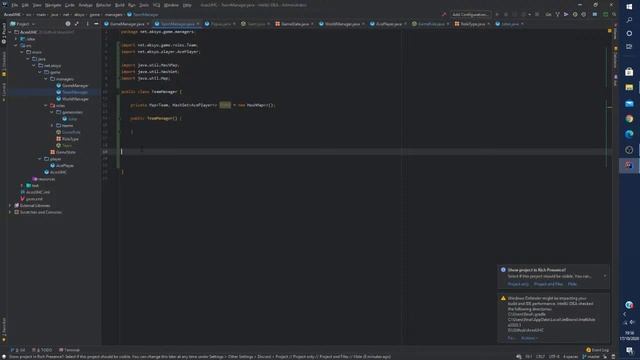This screenshot has width=640, height=360.
Task: Click the Windows Start button
Action: (x=629, y=7)
